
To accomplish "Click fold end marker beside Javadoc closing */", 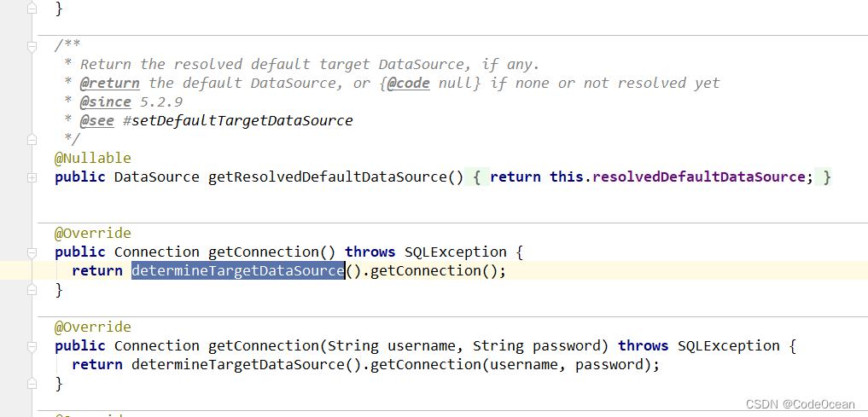I will tap(32, 139).
